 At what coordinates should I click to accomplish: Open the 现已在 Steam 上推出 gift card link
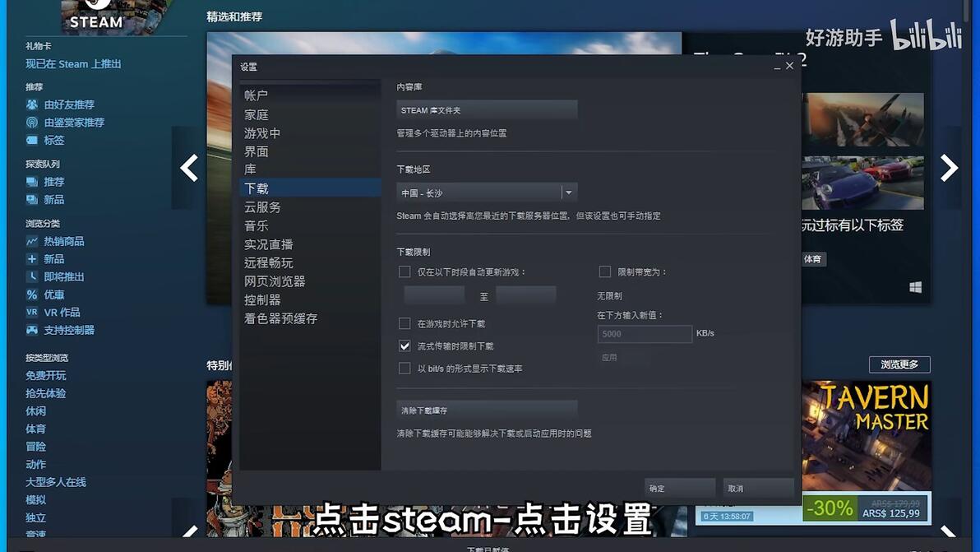(73, 64)
